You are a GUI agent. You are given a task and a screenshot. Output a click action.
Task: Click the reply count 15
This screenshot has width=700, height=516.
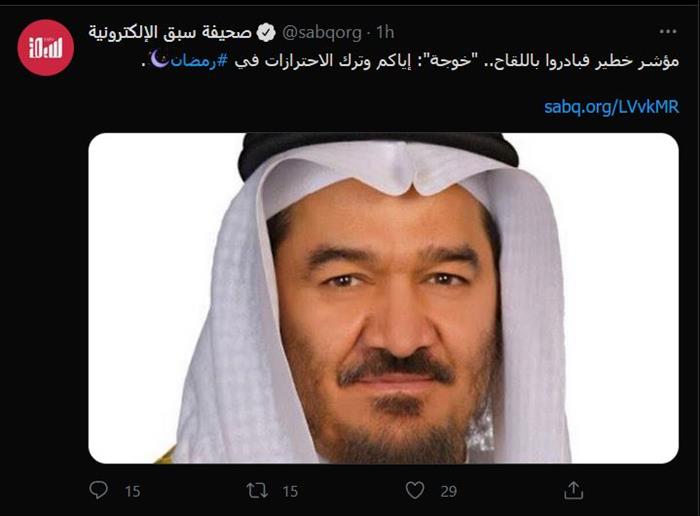(x=132, y=491)
